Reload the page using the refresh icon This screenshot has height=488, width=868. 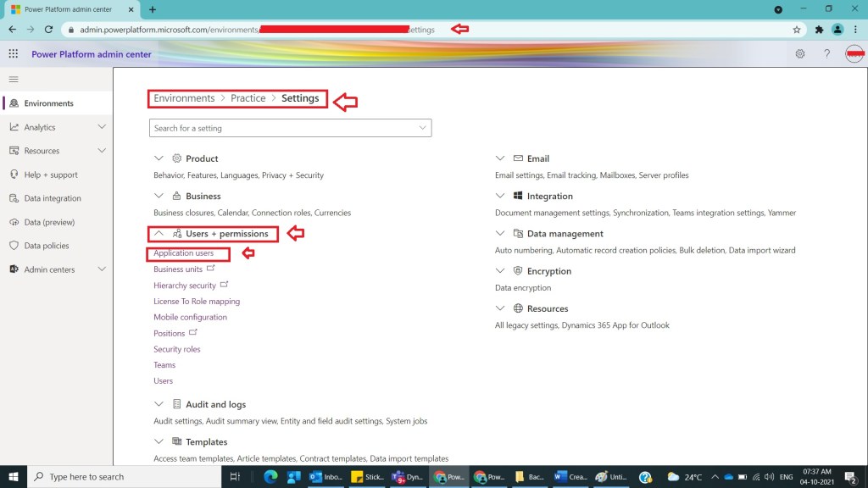49,30
